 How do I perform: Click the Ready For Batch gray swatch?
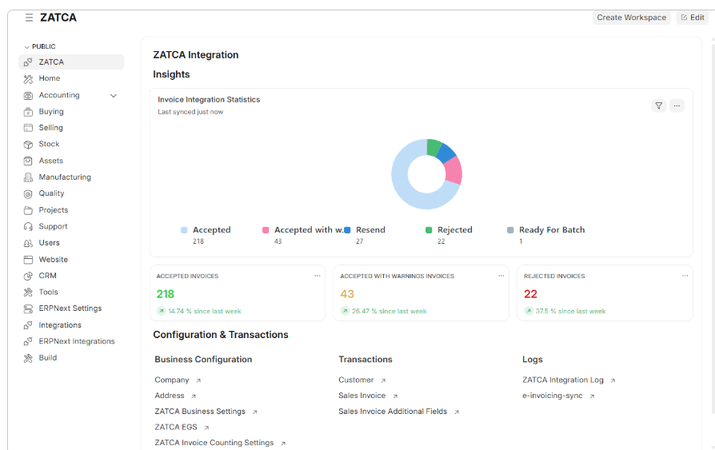(510, 230)
